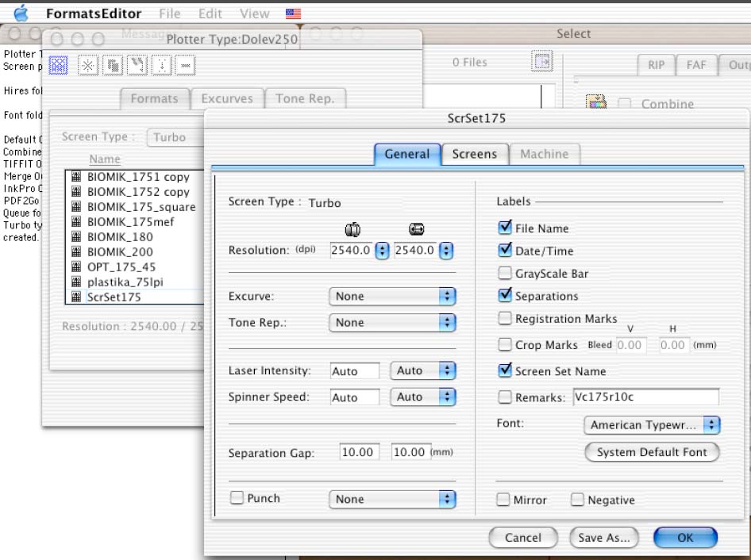The width and height of the screenshot is (751, 560).
Task: Open the Tone Rep. dropdown in ScrSet175
Action: 392,323
